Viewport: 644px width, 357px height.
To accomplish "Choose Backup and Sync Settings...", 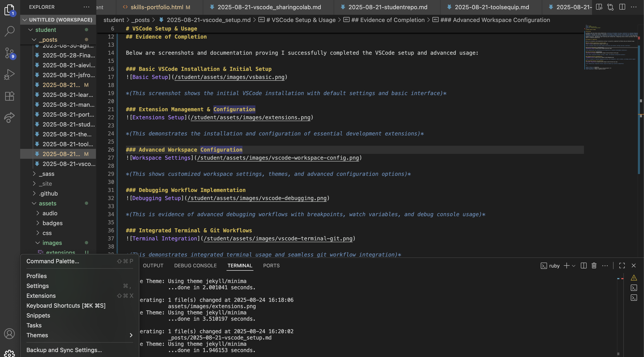I will [80, 350].
